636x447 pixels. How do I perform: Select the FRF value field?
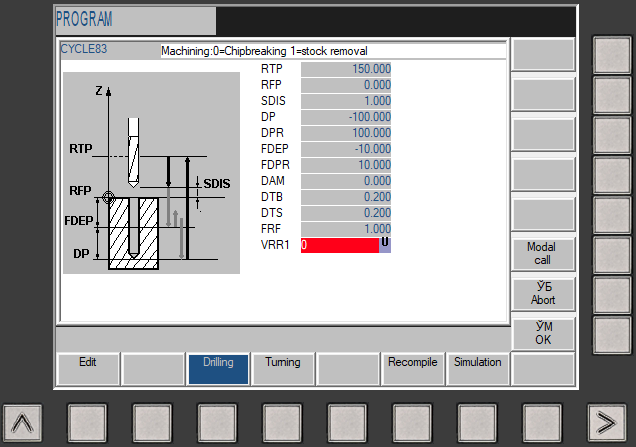pos(346,229)
